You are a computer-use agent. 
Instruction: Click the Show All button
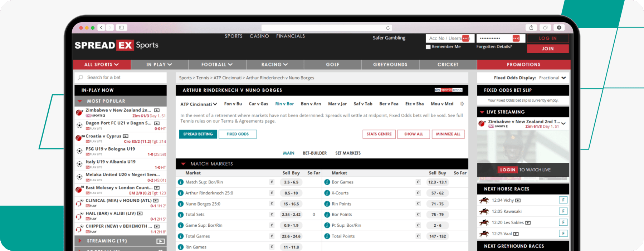[x=414, y=134]
